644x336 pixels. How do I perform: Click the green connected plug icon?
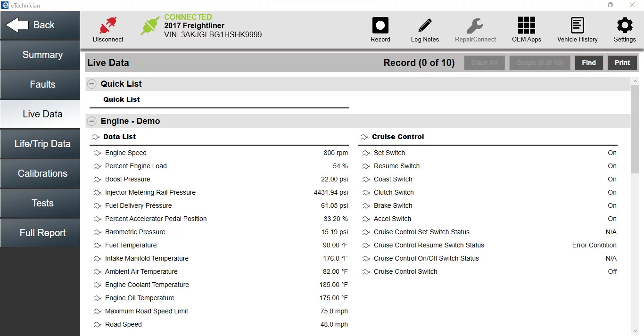(150, 26)
